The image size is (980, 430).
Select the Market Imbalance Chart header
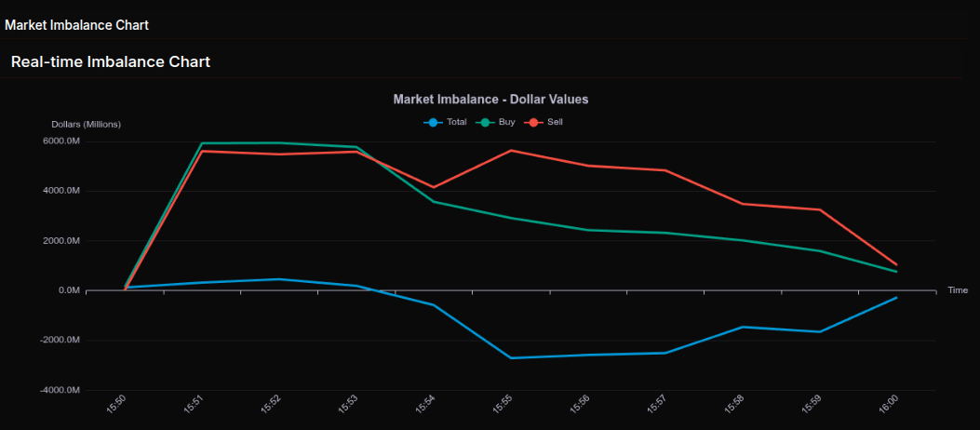click(76, 25)
